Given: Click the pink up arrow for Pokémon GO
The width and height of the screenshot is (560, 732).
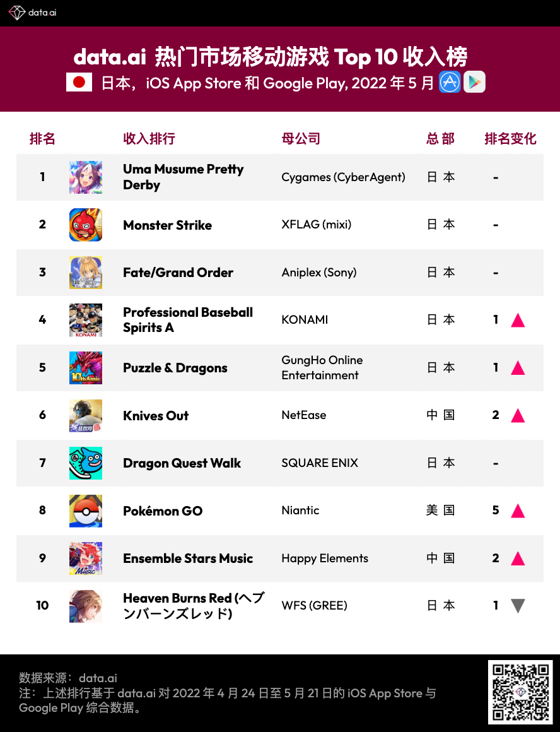Looking at the screenshot, I should (518, 511).
